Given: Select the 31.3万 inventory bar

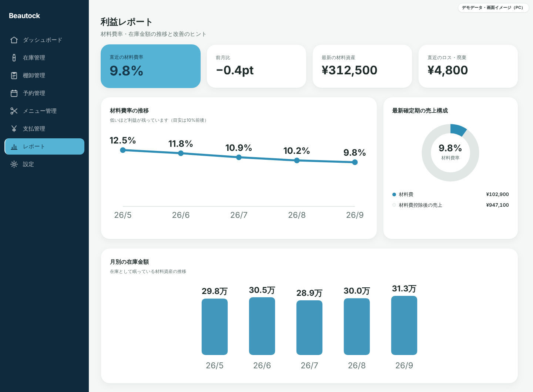Looking at the screenshot, I should click(x=404, y=325).
